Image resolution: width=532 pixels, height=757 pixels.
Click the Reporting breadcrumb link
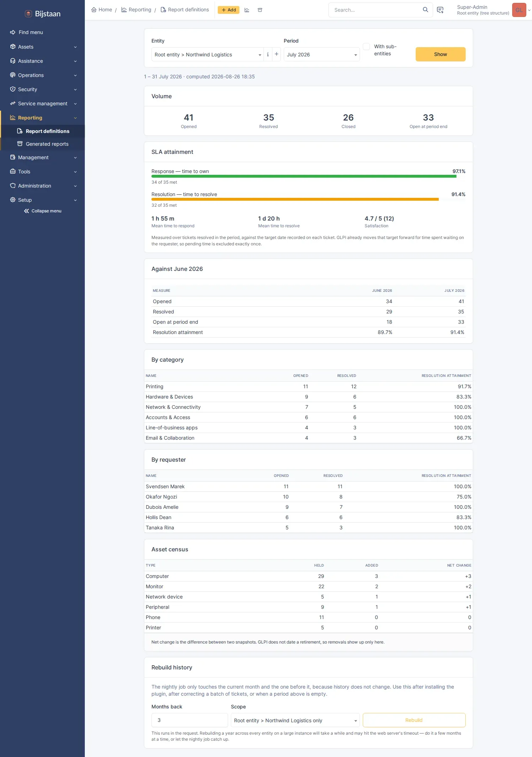pyautogui.click(x=136, y=10)
